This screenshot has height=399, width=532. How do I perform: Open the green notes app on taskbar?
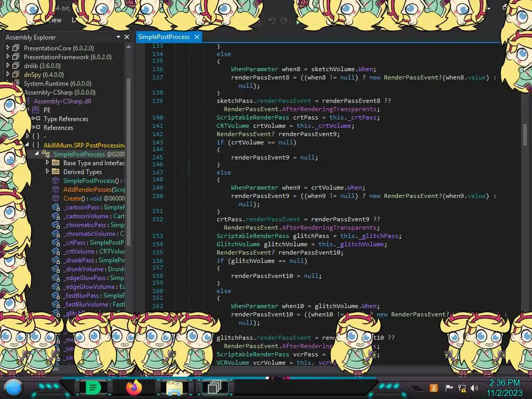coord(94,388)
